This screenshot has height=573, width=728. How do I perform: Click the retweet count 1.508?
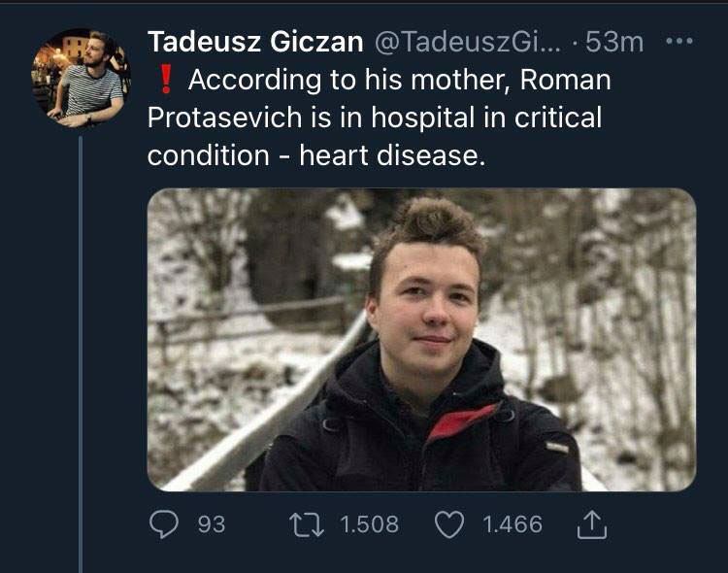[x=370, y=524]
